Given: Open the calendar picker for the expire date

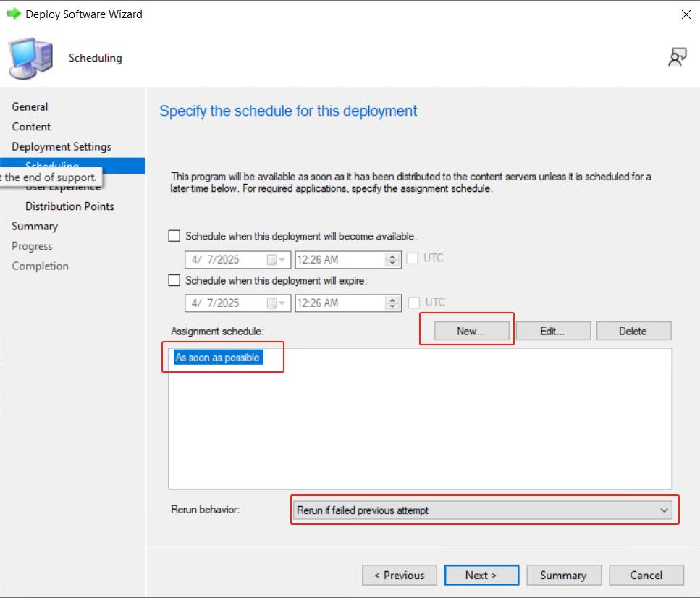Looking at the screenshot, I should 275,303.
